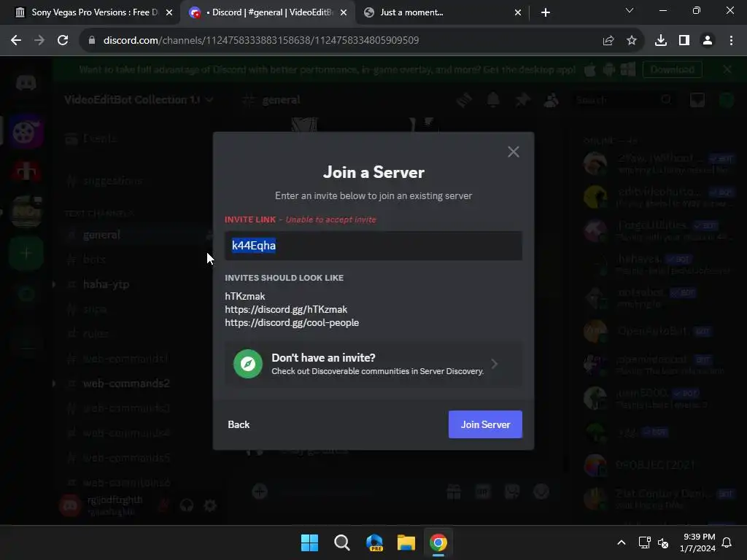747x560 pixels.
Task: Open a new browser tab
Action: coord(546,12)
